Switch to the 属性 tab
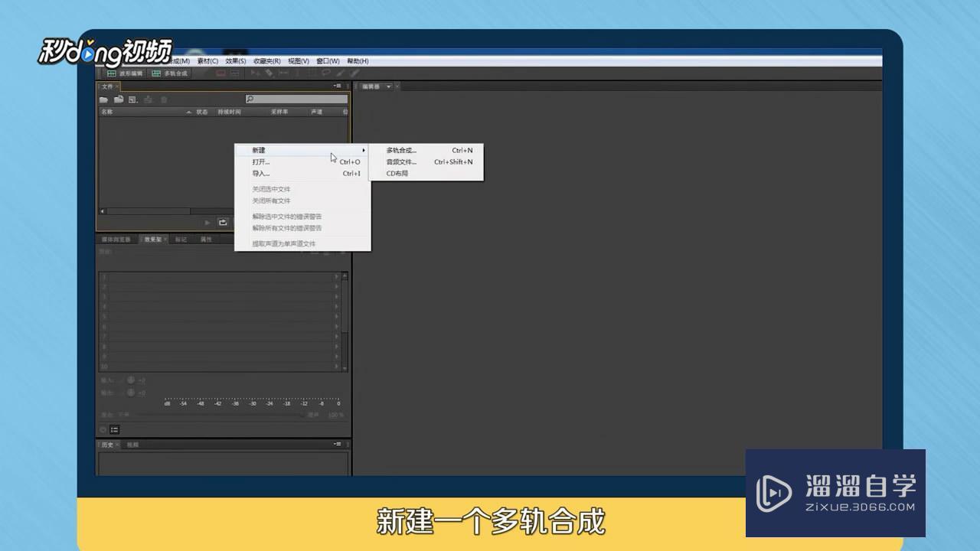The height and width of the screenshot is (551, 980). tap(206, 240)
